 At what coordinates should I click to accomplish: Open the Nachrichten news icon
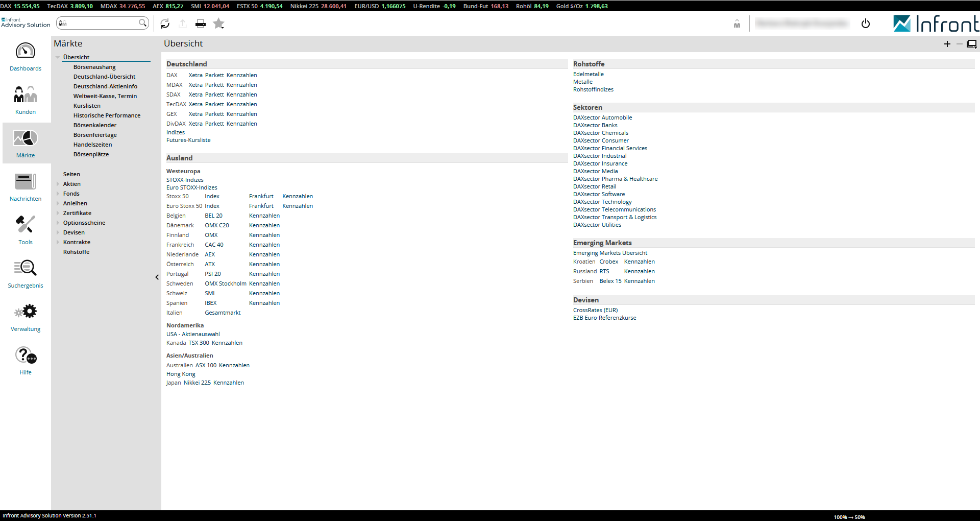tap(26, 181)
